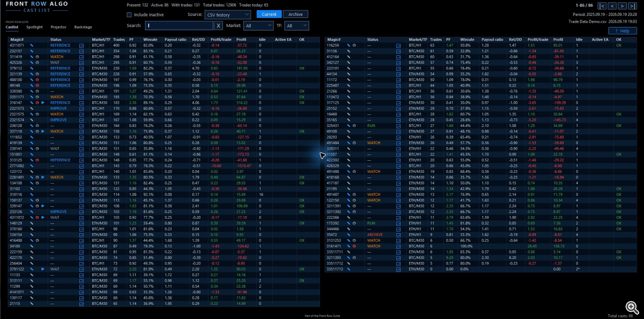Click the IMPROVE status for magic 233126
Screen dimensions: 644x319
[58, 212]
